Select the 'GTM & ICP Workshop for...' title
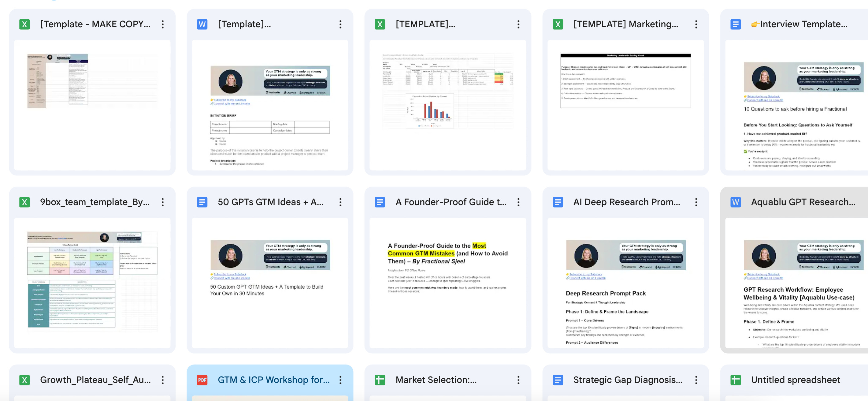This screenshot has width=868, height=401. 274,380
